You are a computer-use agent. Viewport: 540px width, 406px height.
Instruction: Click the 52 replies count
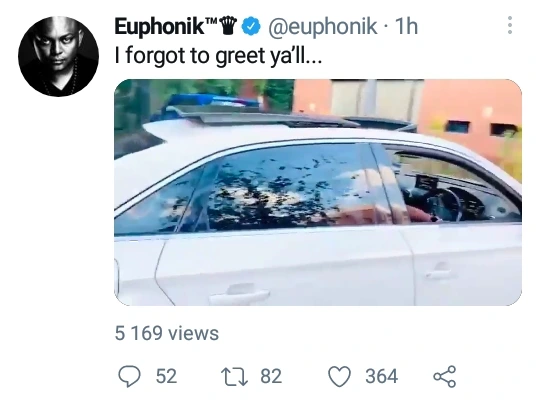click(166, 376)
